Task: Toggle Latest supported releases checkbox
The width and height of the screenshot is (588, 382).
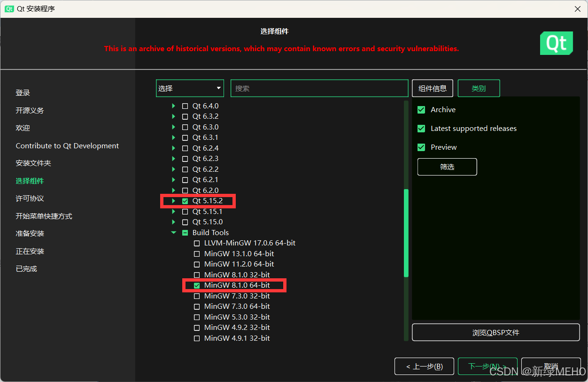Action: (x=421, y=129)
